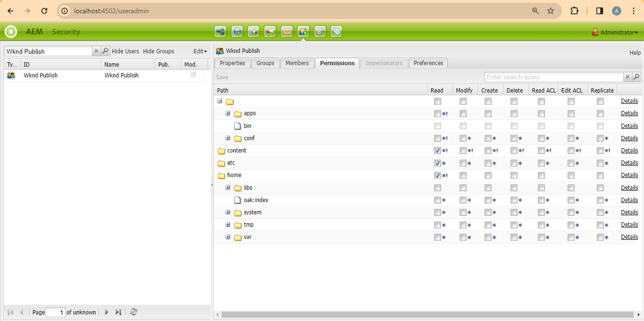Image resolution: width=644 pixels, height=321 pixels.
Task: Uncheck Read permission for home
Action: pos(438,175)
